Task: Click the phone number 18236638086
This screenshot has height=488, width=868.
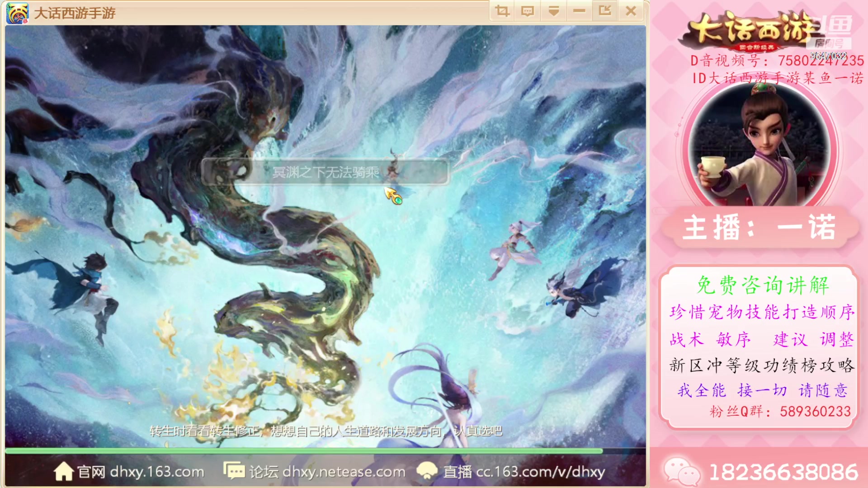Action: (783, 473)
